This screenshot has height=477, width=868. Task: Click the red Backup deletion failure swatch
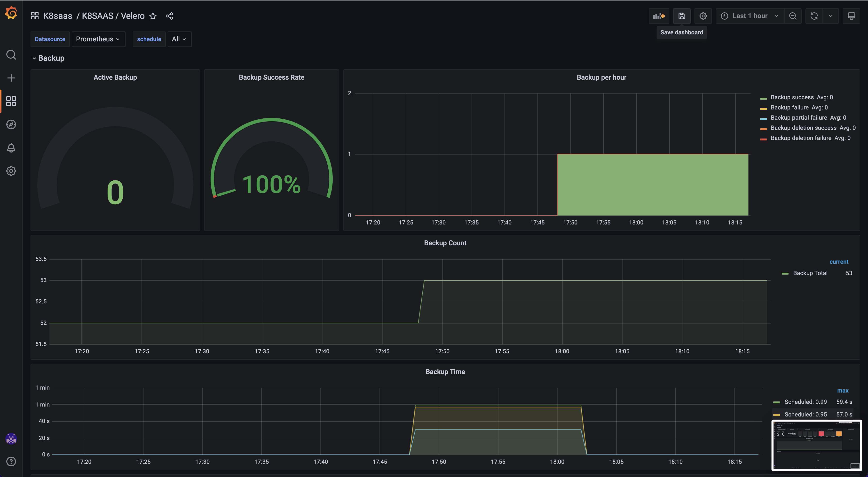point(764,139)
